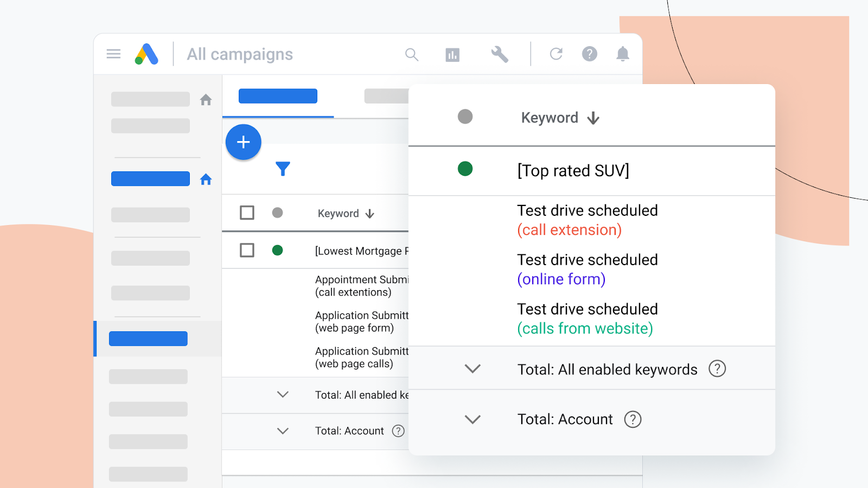View notifications via the bell icon

point(622,54)
